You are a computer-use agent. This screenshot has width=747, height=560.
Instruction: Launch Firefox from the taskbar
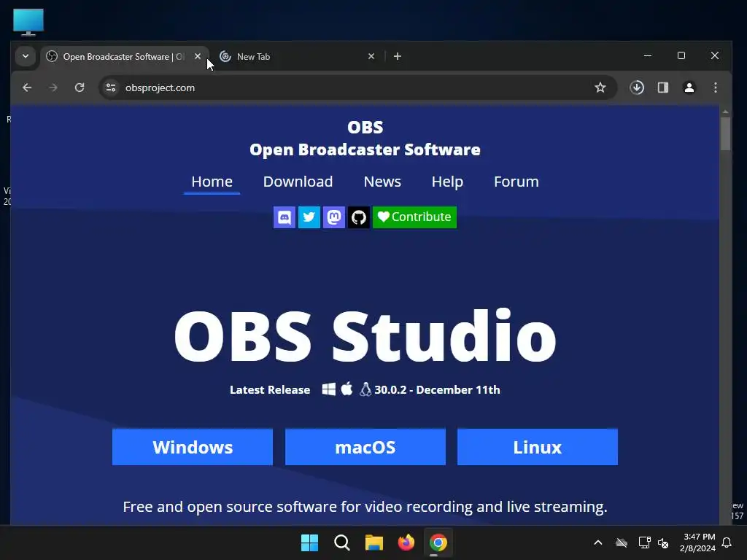(406, 542)
